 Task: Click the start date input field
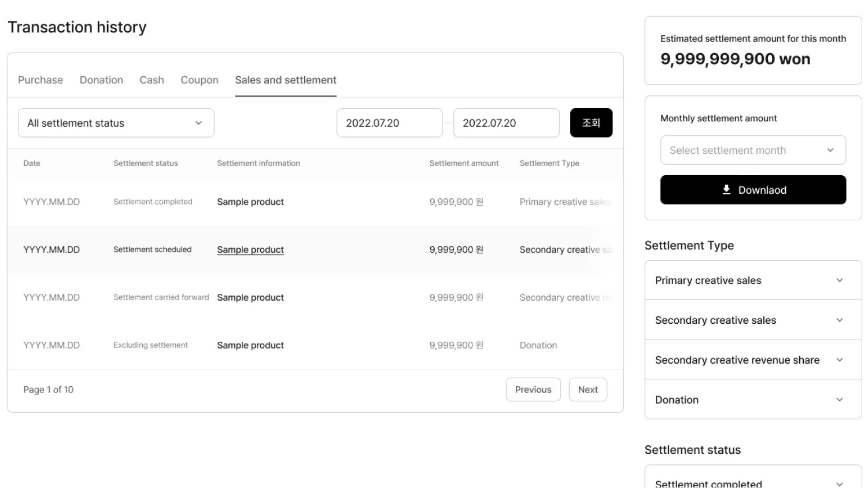pos(389,123)
